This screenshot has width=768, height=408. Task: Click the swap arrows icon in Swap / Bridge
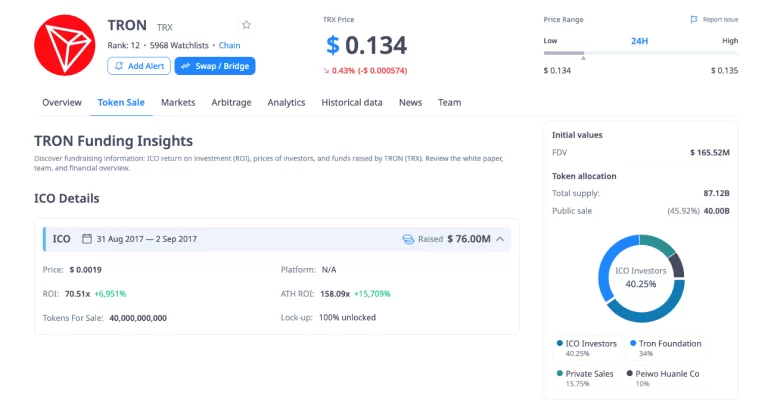point(185,66)
